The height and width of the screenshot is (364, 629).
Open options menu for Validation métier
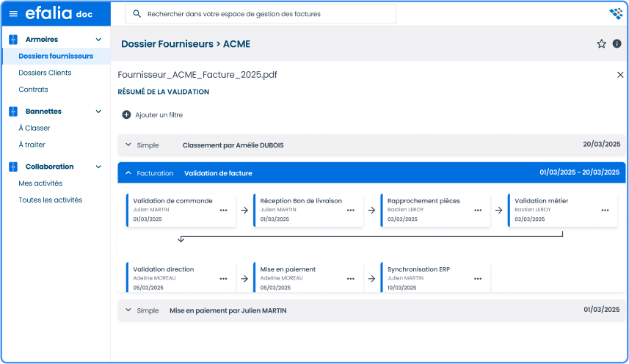(605, 210)
